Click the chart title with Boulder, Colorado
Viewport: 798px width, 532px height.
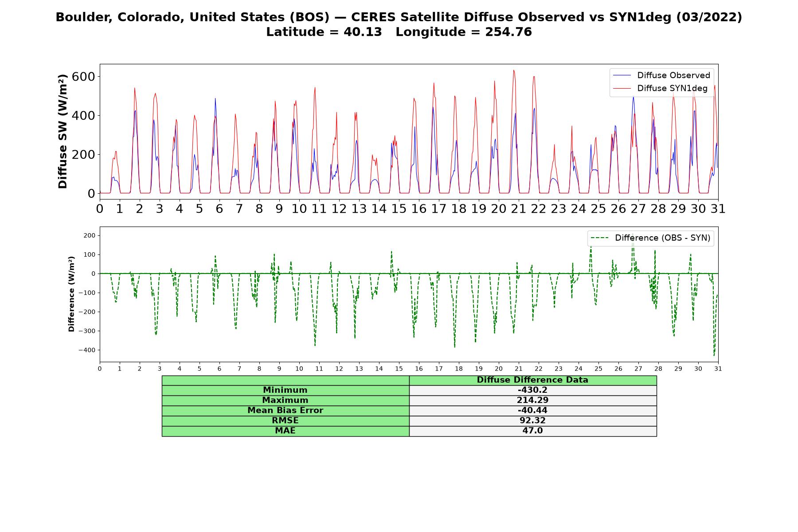point(399,17)
